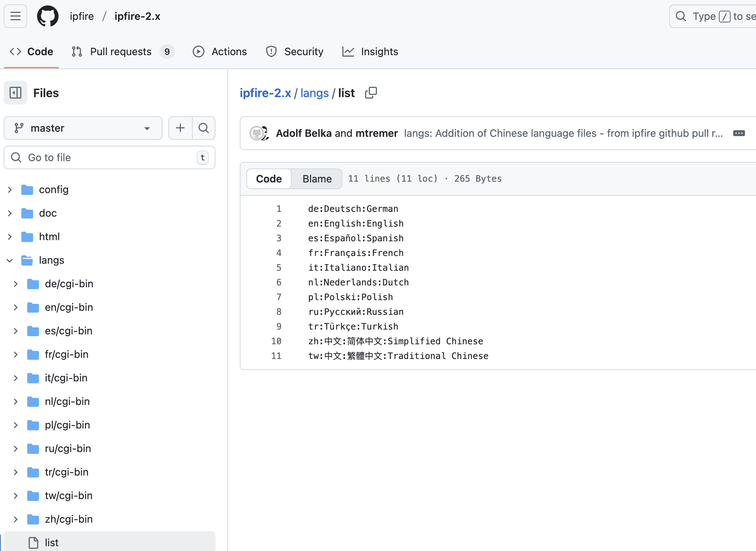
Task: Collapse the langs folder
Action: (x=10, y=260)
